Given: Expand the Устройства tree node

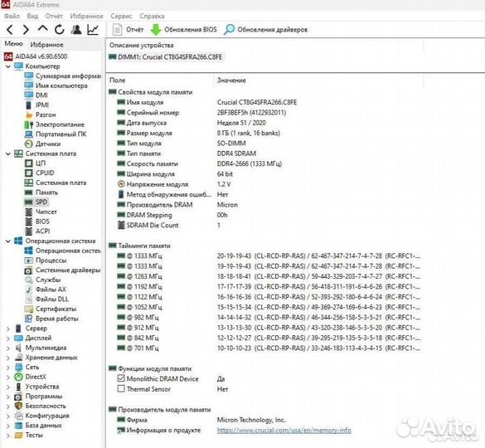Looking at the screenshot, I should (x=8, y=387).
